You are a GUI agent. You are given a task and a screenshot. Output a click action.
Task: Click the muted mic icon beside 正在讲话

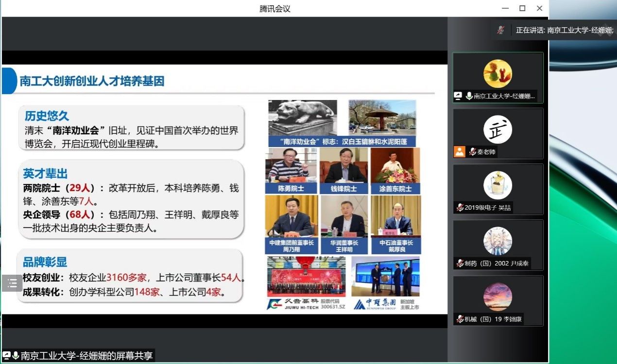coord(500,30)
